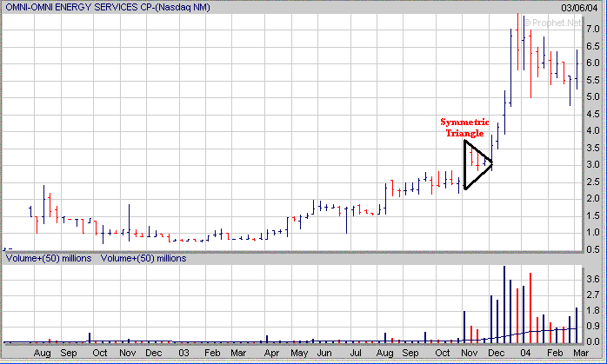Click the Dec label just before 03

154,354
